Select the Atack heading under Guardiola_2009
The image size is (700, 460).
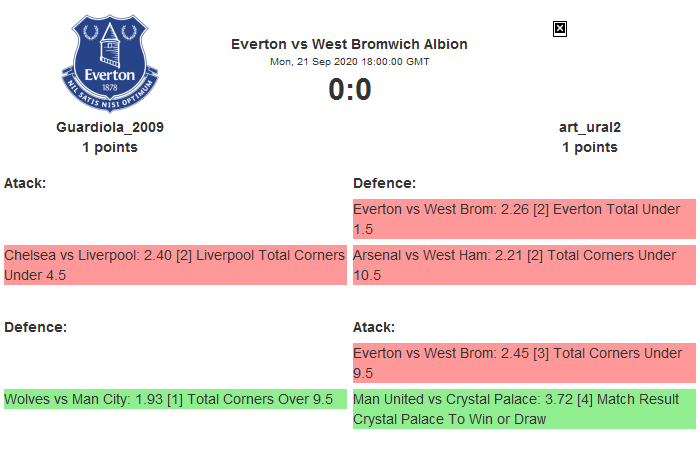[x=26, y=183]
